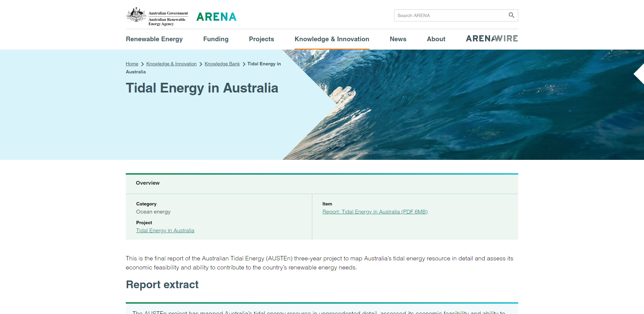Click the Australian Government crest logo
Image resolution: width=644 pixels, height=314 pixels.
[136, 15]
